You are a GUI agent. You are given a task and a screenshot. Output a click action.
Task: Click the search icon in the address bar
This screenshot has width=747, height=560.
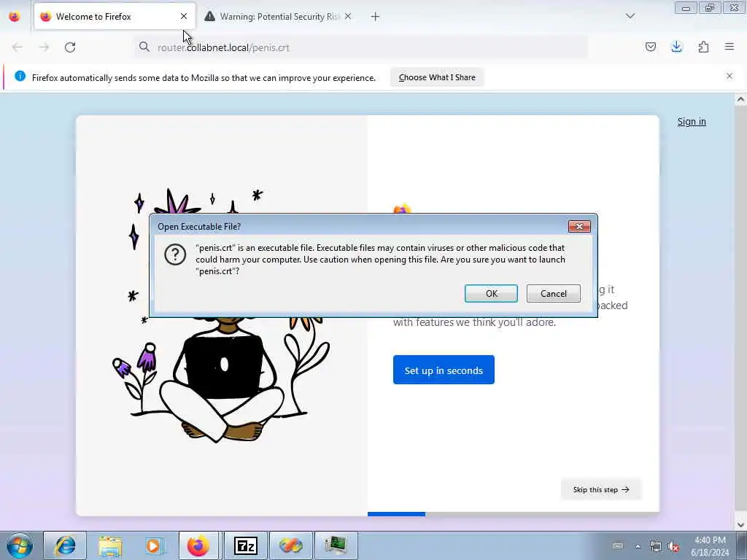[x=144, y=47]
